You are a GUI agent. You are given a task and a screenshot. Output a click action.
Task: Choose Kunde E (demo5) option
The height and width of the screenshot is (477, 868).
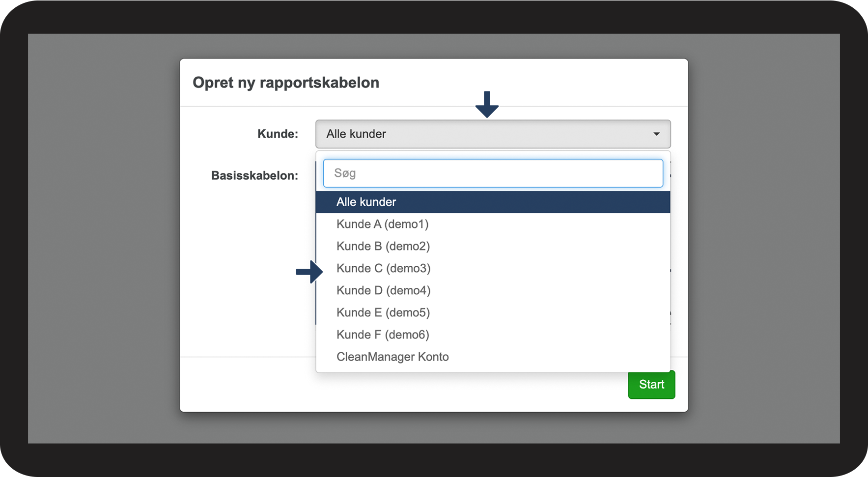coord(383,312)
